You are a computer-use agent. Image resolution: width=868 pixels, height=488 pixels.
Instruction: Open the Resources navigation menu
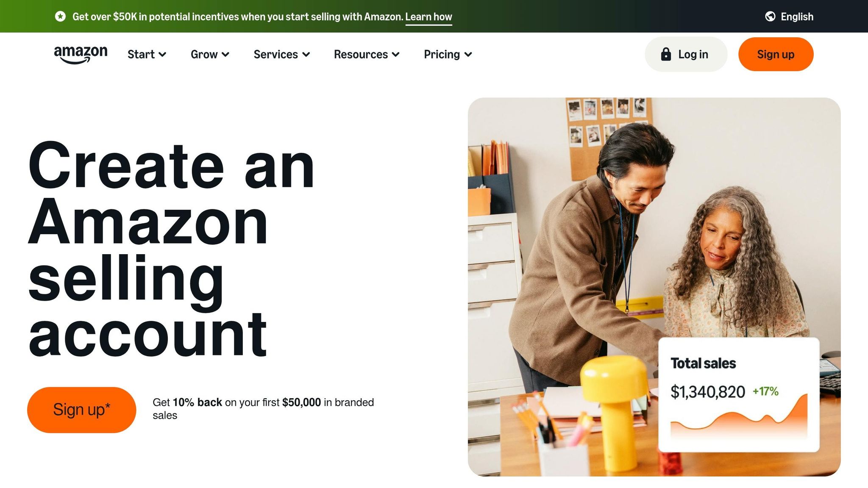point(367,55)
